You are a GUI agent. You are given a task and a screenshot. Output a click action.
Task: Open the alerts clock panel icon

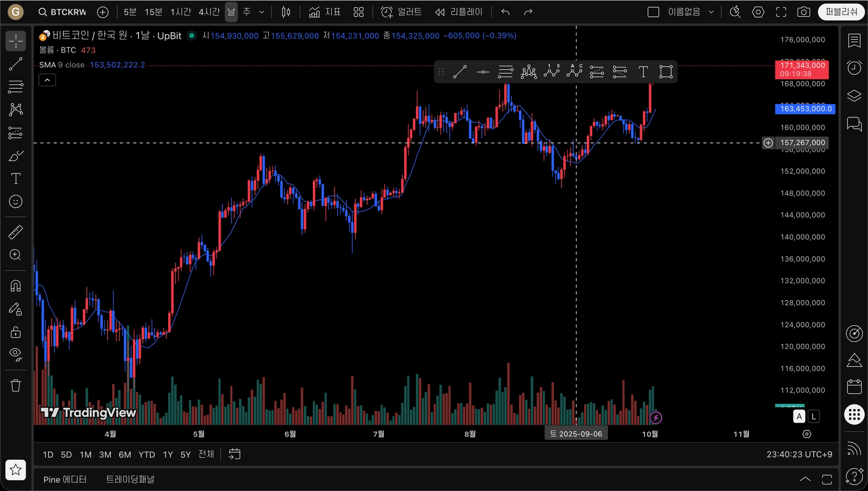854,68
